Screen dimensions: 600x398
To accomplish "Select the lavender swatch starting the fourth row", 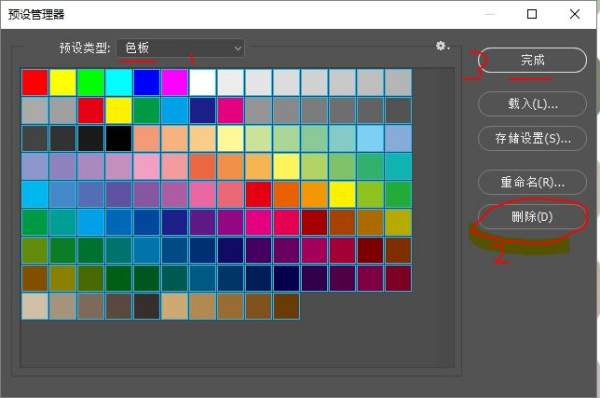I will pyautogui.click(x=35, y=166).
